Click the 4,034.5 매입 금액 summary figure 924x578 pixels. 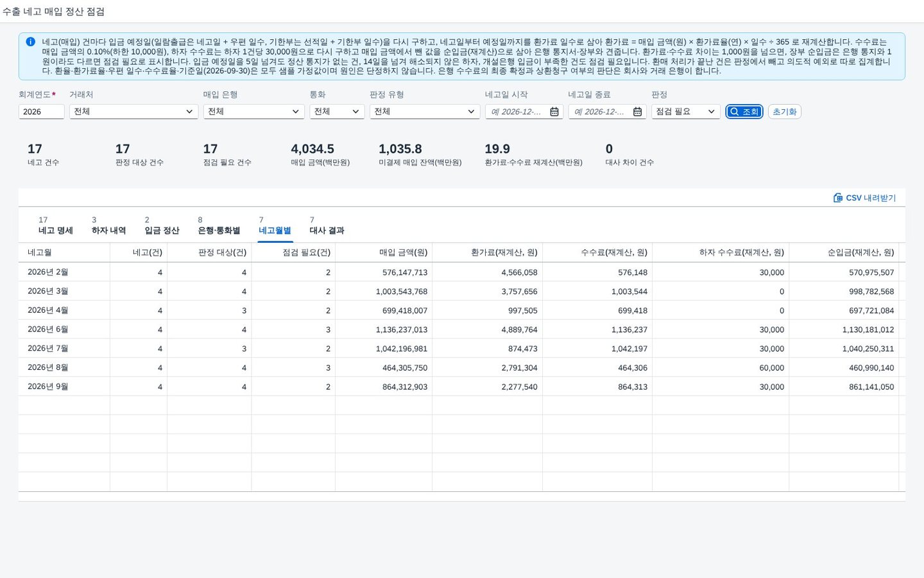point(312,149)
